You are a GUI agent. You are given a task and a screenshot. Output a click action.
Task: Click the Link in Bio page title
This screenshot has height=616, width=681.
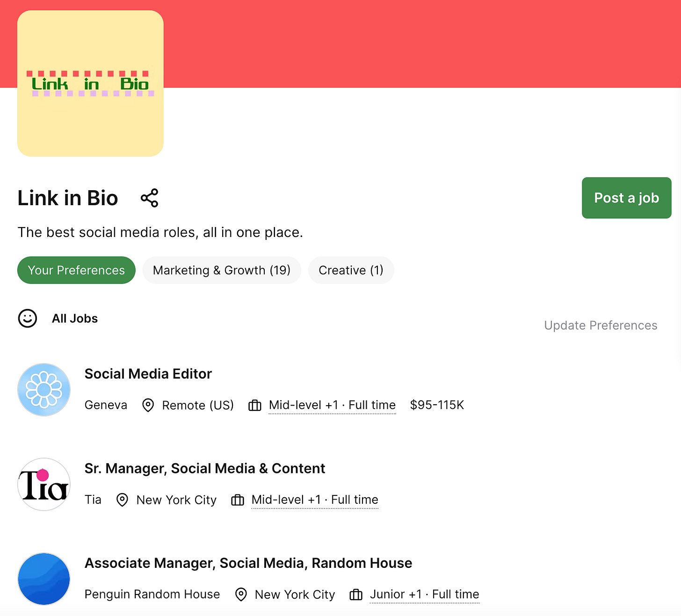pos(68,198)
